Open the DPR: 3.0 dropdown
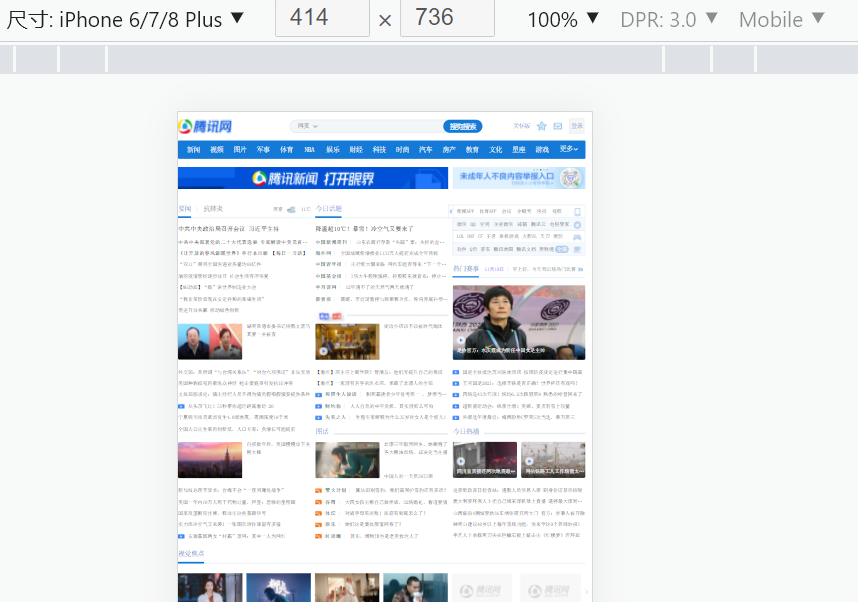Image resolution: width=858 pixels, height=602 pixels. pyautogui.click(x=669, y=20)
